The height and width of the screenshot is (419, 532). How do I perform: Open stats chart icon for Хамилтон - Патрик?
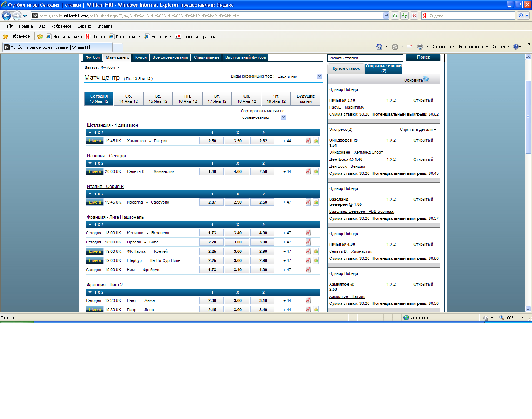[308, 141]
